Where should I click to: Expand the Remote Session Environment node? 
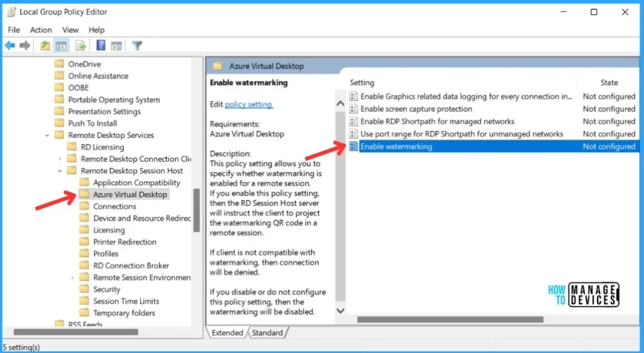(x=72, y=277)
